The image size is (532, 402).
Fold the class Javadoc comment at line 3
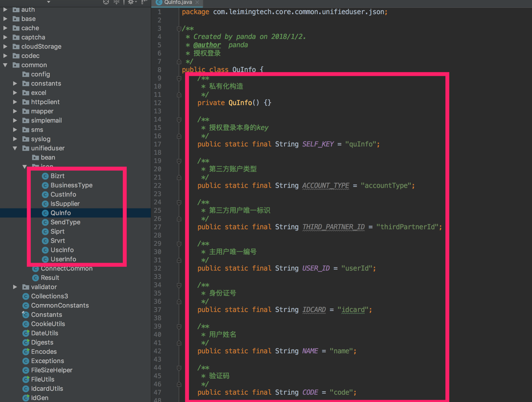click(179, 29)
